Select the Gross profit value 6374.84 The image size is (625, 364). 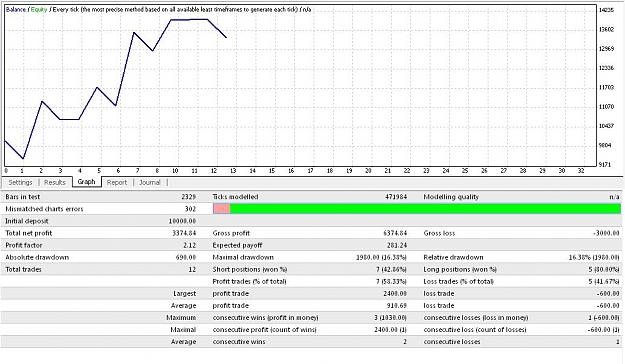pyautogui.click(x=395, y=233)
